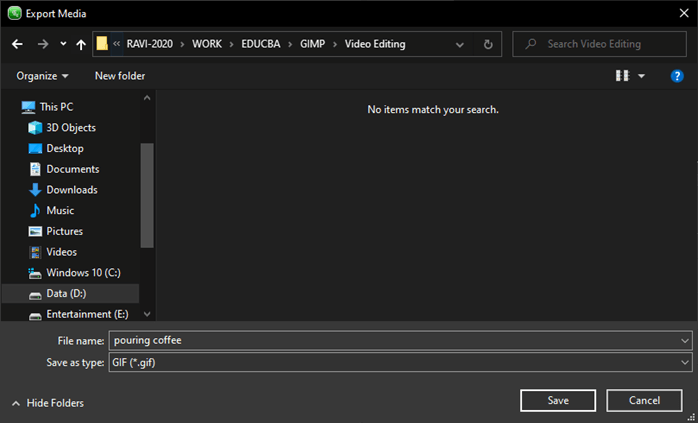Click the Pictures icon in sidebar
698x423 pixels.
tap(35, 231)
